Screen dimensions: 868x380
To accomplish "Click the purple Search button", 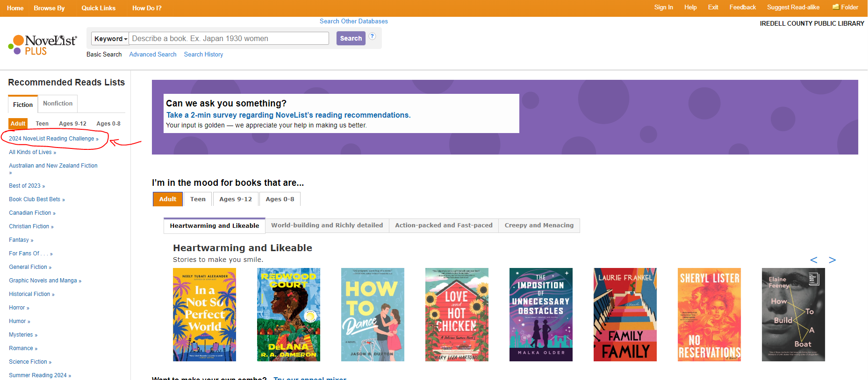I will click(351, 38).
